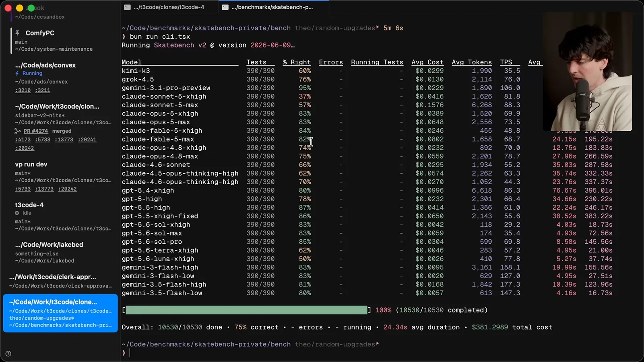Image resolution: width=644 pixels, height=362 pixels.
Task: Click the git branch icon before PR #4274
Action: click(x=17, y=131)
